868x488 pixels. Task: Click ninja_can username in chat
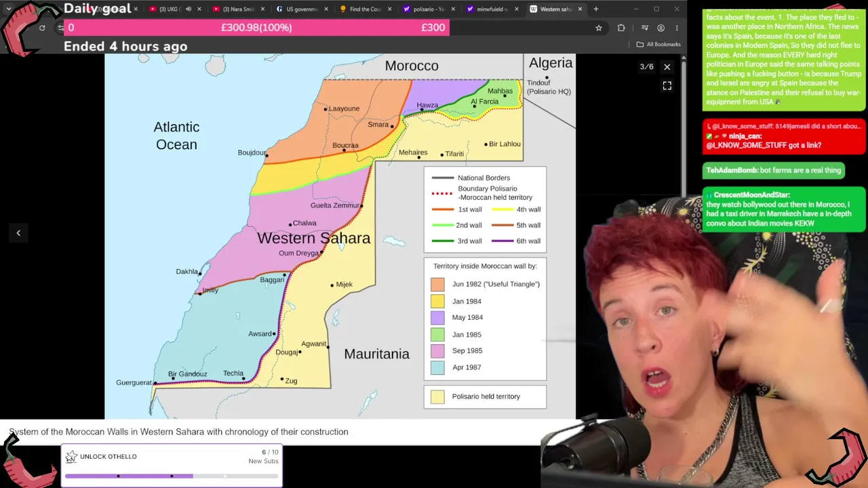[x=745, y=136]
